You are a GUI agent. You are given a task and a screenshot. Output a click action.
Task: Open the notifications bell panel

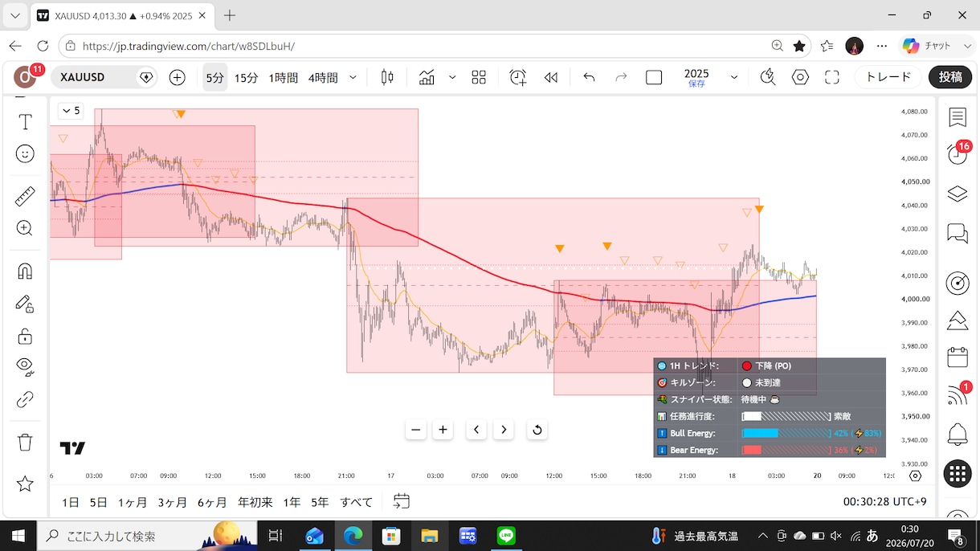pos(958,435)
